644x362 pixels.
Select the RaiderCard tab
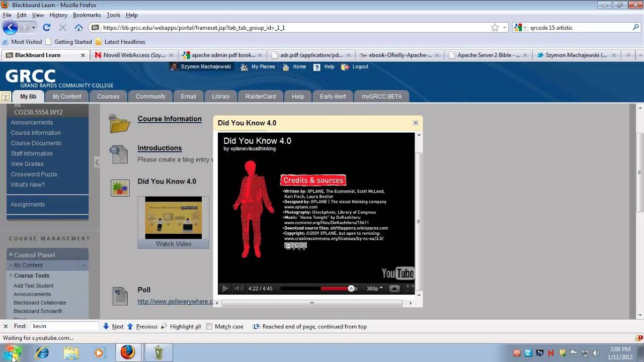coord(261,97)
